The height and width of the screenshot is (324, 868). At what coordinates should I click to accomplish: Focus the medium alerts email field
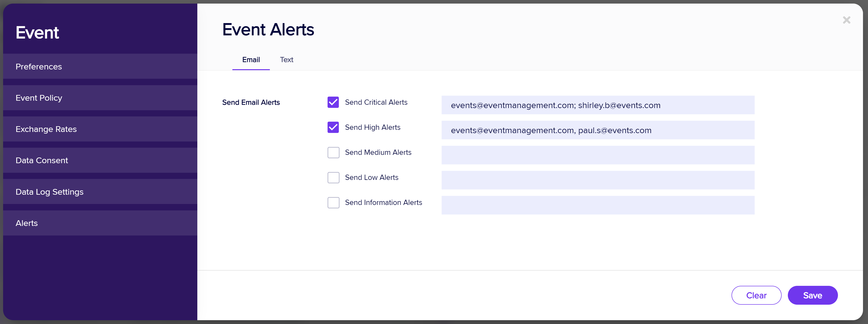coord(597,155)
